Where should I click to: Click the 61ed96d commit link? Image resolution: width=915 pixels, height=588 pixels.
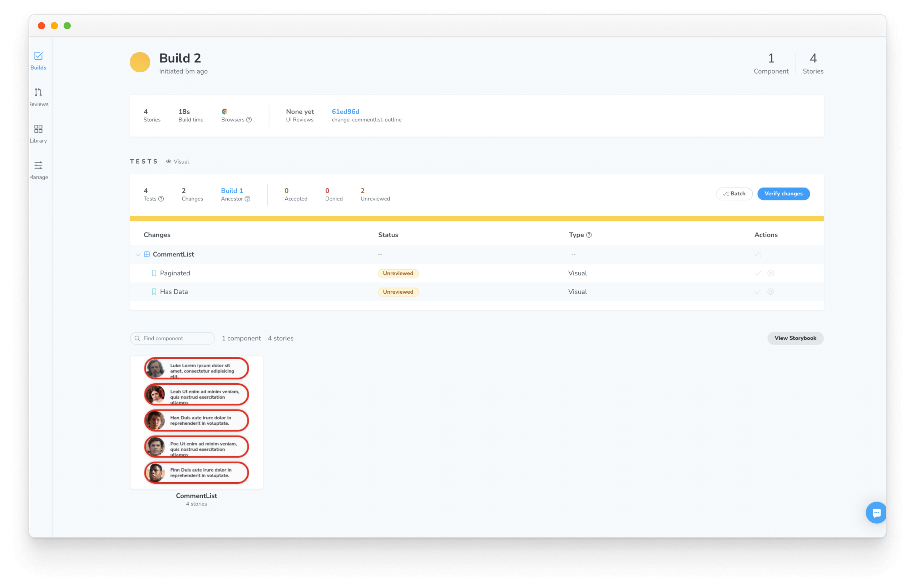pos(346,111)
